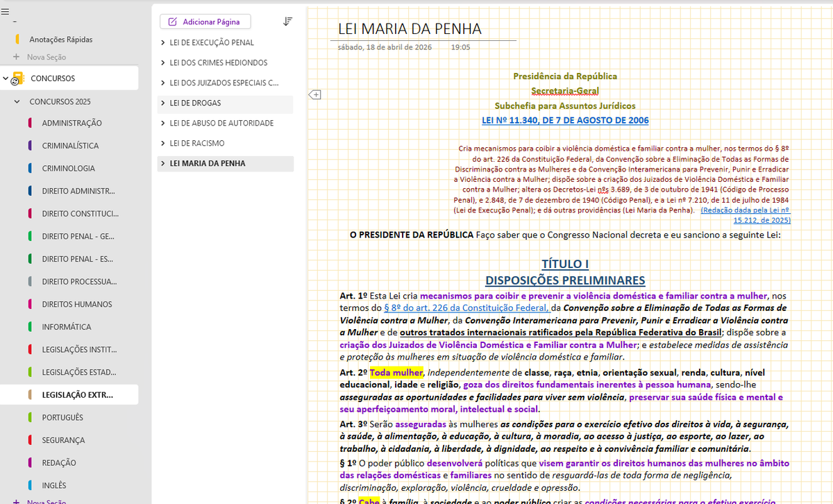This screenshot has height=504, width=833.
Task: Click the PORTUGUÊS section color tab icon
Action: (x=31, y=417)
